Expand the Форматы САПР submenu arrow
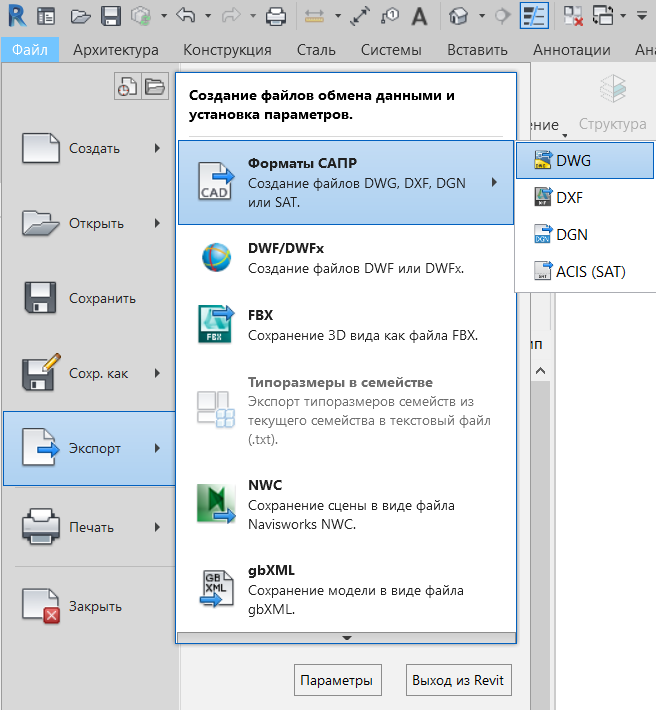The height and width of the screenshot is (710, 656). pyautogui.click(x=494, y=182)
